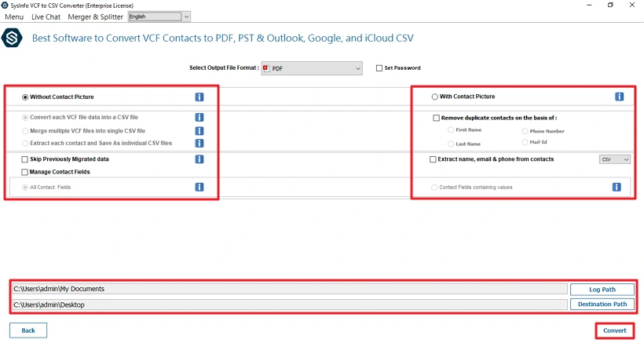Open the English language dropdown
Image resolution: width=644 pixels, height=343 pixels.
(x=159, y=16)
